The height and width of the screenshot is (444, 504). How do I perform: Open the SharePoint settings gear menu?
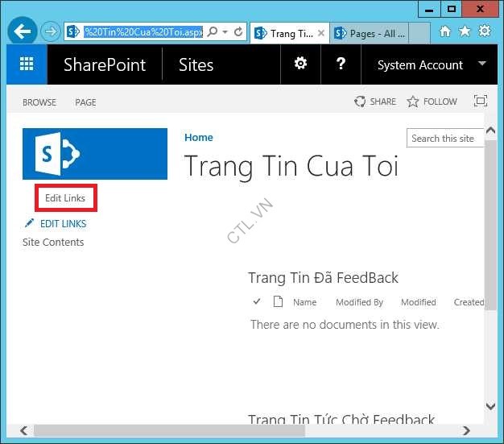(x=300, y=64)
